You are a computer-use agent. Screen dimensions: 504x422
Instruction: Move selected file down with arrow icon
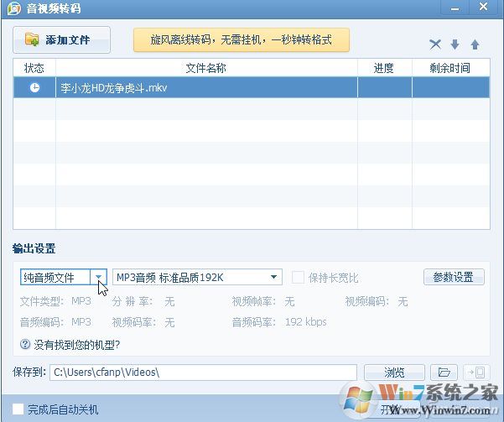[455, 44]
